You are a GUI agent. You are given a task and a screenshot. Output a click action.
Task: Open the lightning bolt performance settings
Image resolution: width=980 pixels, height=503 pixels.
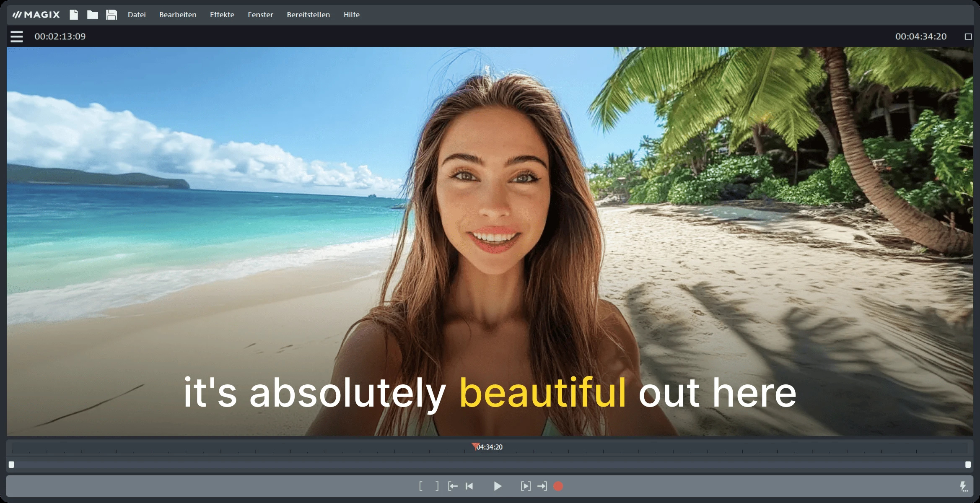pyautogui.click(x=964, y=486)
